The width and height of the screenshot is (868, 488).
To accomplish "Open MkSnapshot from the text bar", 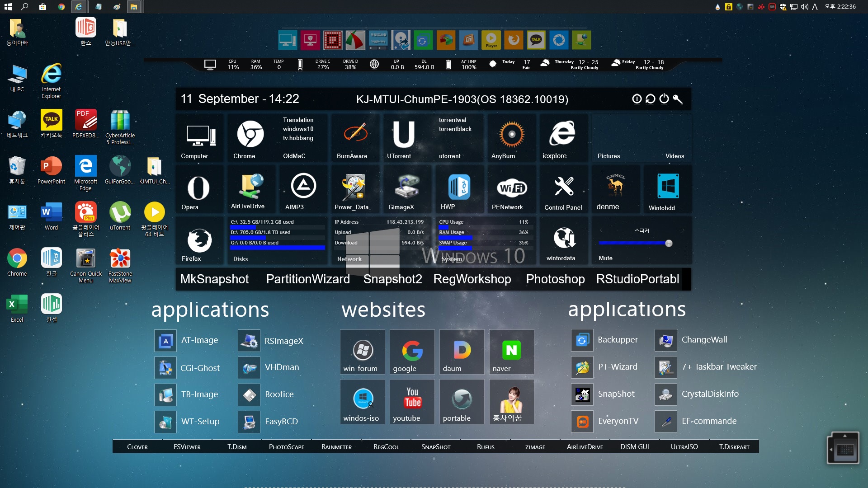I will pyautogui.click(x=214, y=279).
